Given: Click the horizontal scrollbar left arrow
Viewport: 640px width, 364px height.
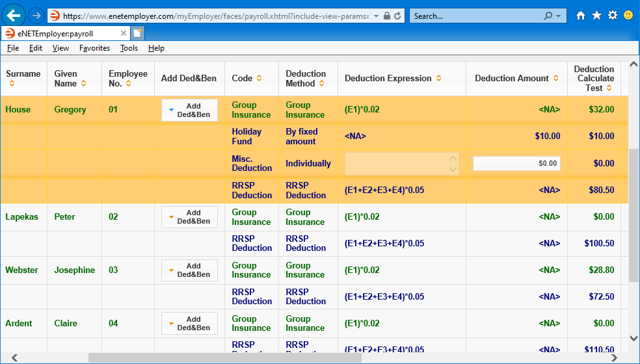Looking at the screenshot, I should click(x=14, y=358).
